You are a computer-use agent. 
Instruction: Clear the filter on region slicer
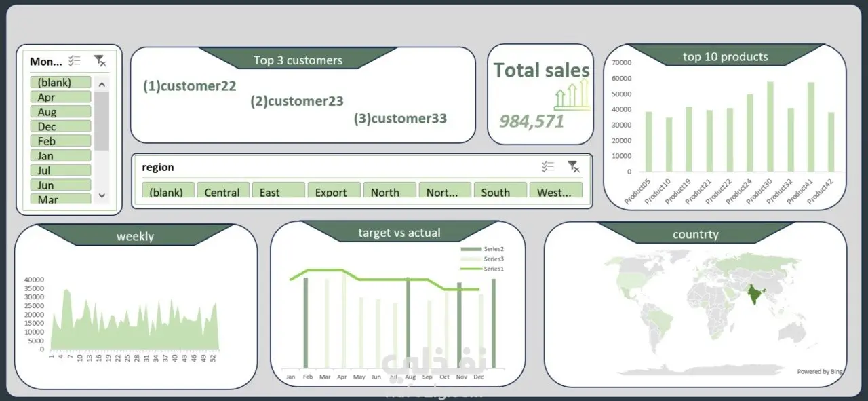click(574, 167)
